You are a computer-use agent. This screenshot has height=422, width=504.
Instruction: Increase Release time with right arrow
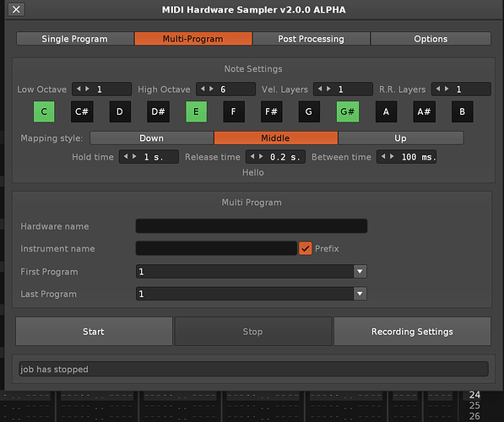261,156
